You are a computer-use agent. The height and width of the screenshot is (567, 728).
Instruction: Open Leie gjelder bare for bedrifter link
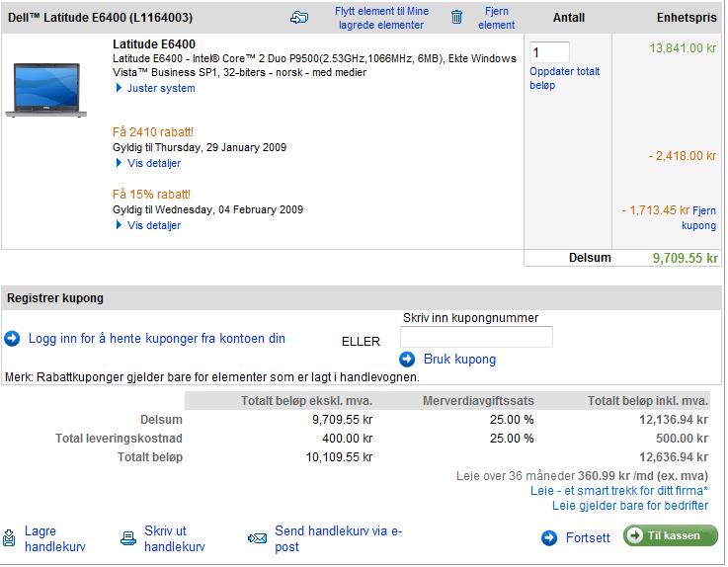pyautogui.click(x=630, y=505)
